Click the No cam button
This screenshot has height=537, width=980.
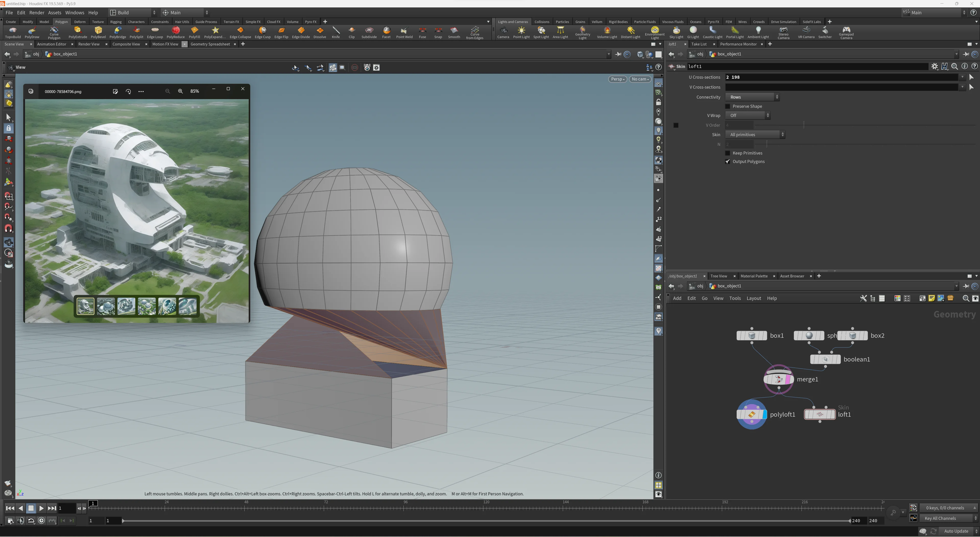(640, 79)
